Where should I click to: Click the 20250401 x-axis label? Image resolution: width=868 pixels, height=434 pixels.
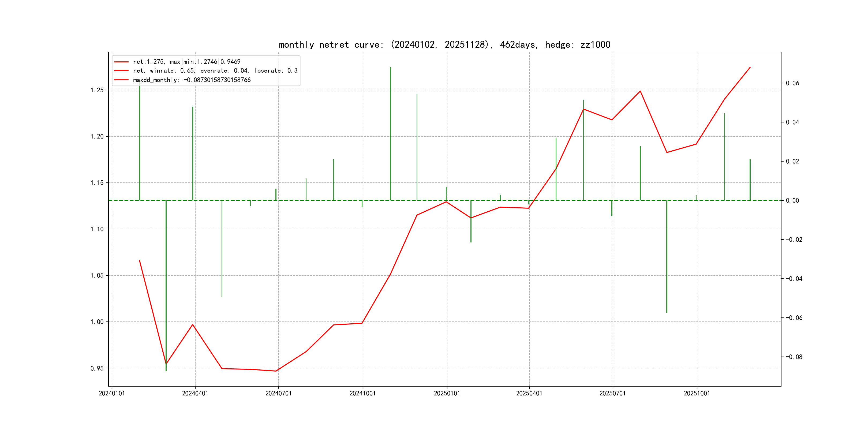pyautogui.click(x=529, y=393)
